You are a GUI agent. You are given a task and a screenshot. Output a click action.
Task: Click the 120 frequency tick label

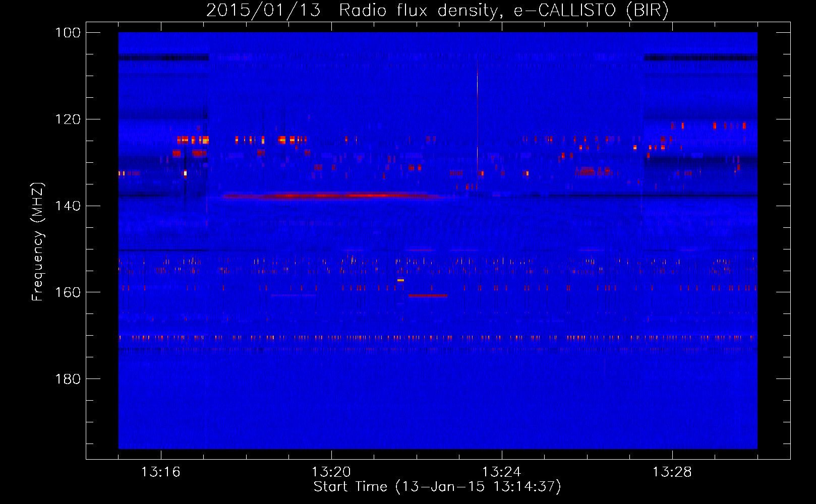(x=68, y=119)
